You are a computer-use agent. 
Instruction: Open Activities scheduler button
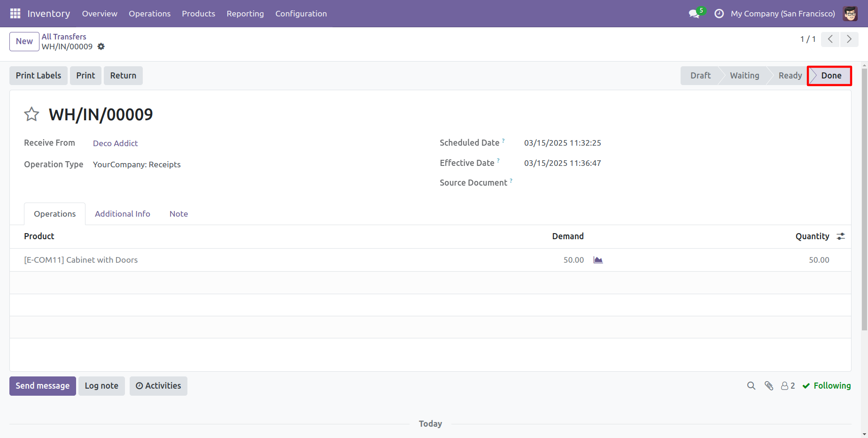point(158,386)
